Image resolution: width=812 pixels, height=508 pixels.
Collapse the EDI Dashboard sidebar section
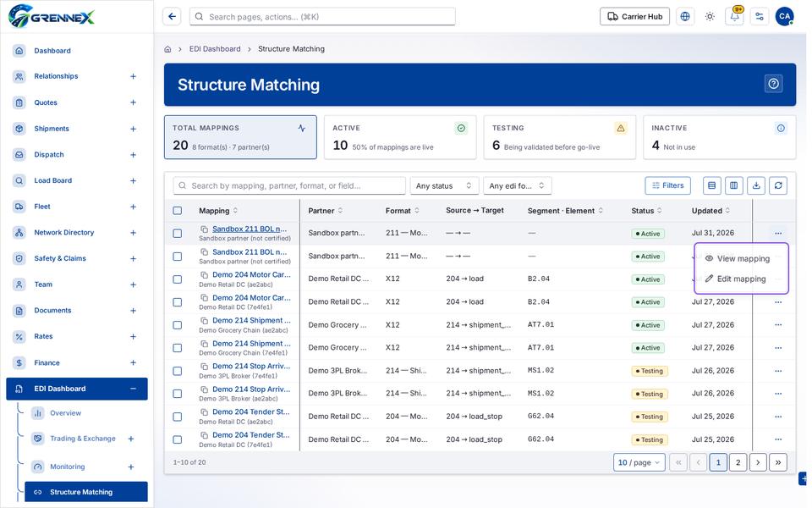[x=133, y=389]
